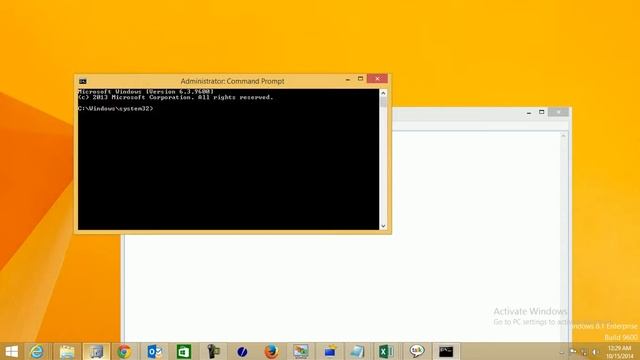Viewport: 640px width, 360px height.
Task: Close the Command Prompt window
Action: (377, 79)
